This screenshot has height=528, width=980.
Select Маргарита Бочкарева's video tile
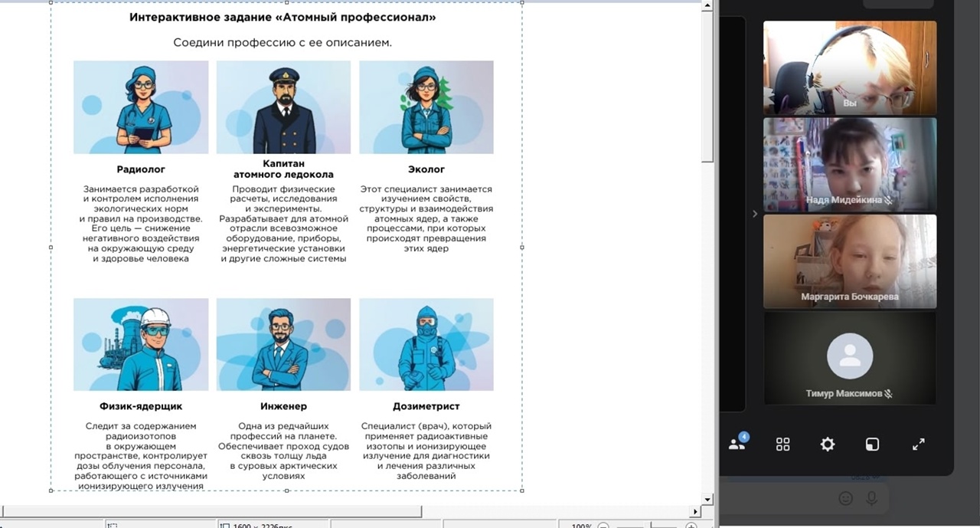[850, 261]
